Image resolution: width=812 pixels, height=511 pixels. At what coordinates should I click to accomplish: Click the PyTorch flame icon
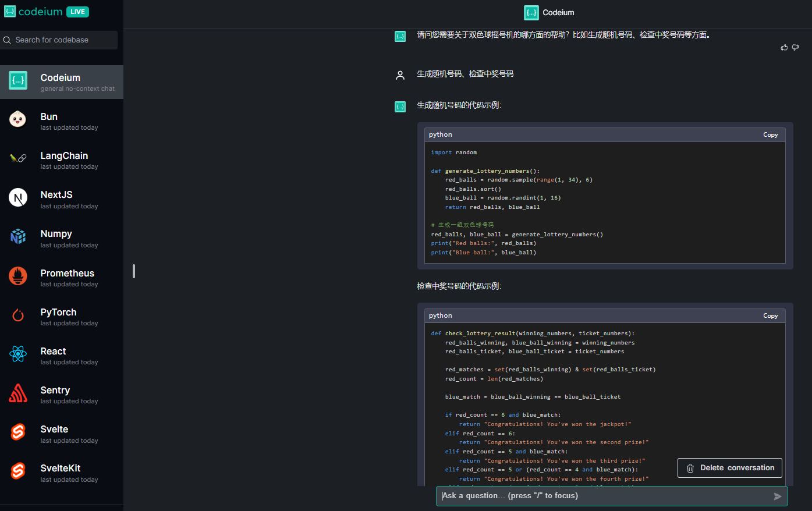tap(18, 315)
